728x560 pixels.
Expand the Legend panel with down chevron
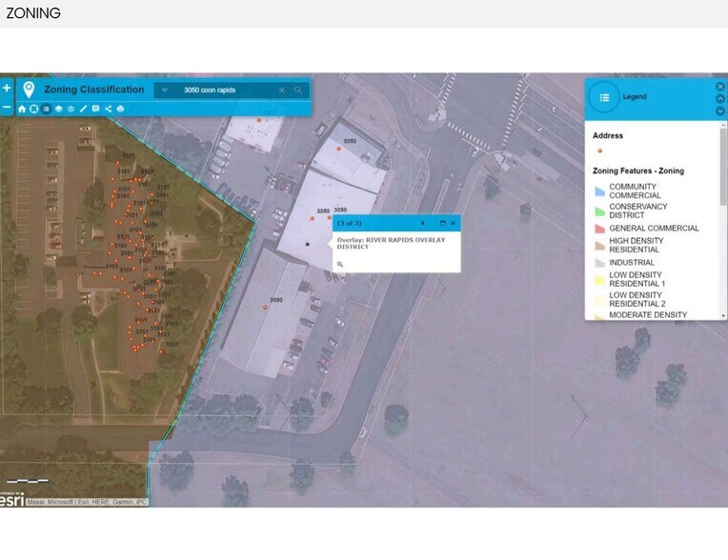coord(719,110)
